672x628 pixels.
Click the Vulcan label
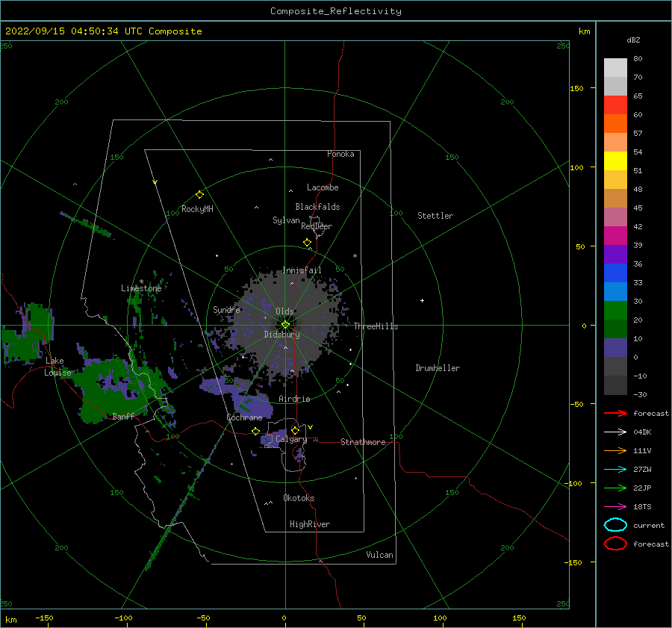(380, 555)
